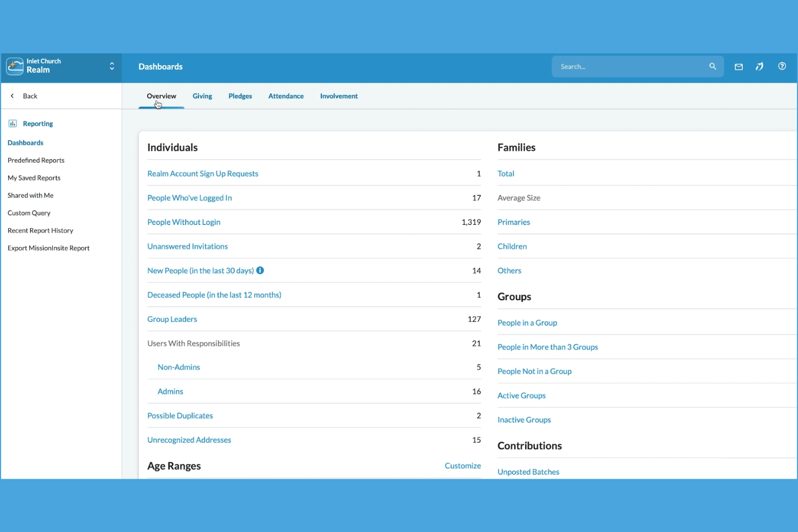Viewport: 798px width, 532px height.
Task: Open the mail envelope icon
Action: [739, 67]
